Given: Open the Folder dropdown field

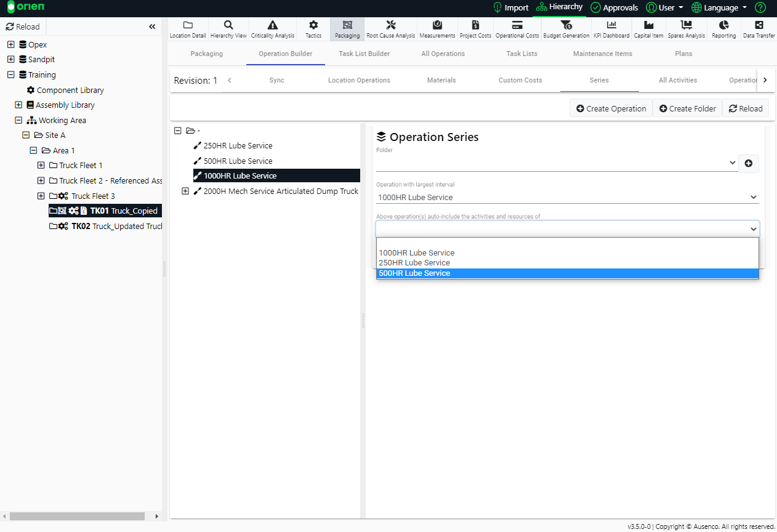Looking at the screenshot, I should [x=557, y=163].
